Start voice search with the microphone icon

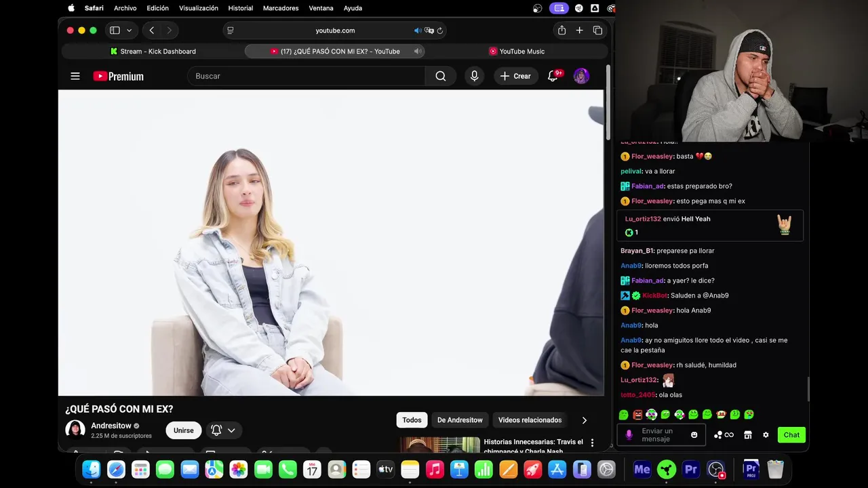(x=475, y=76)
